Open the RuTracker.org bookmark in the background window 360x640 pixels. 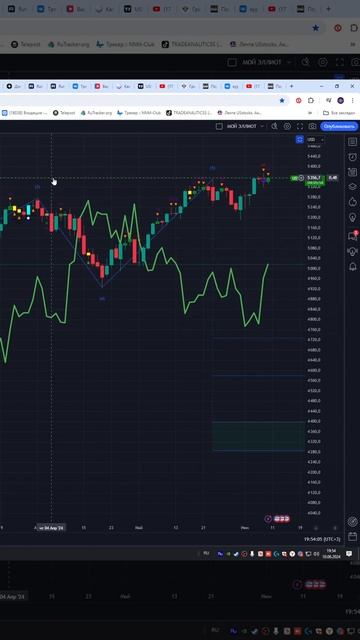pyautogui.click(x=68, y=44)
